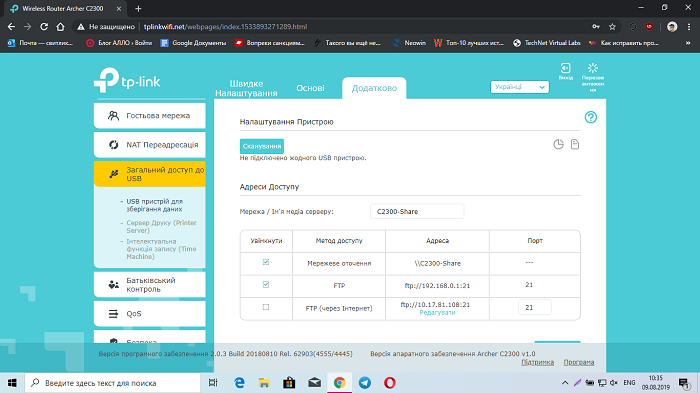Open the Mail app from taskbar
This screenshot has height=393, width=700.
point(315,383)
